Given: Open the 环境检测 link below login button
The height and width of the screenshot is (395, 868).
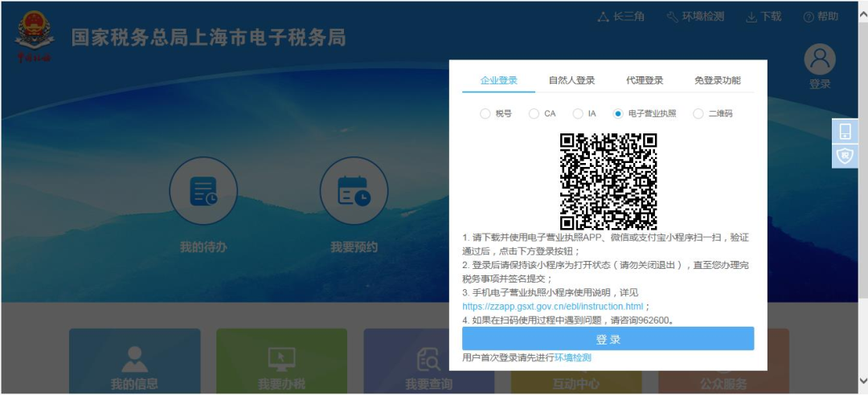Looking at the screenshot, I should tap(572, 358).
